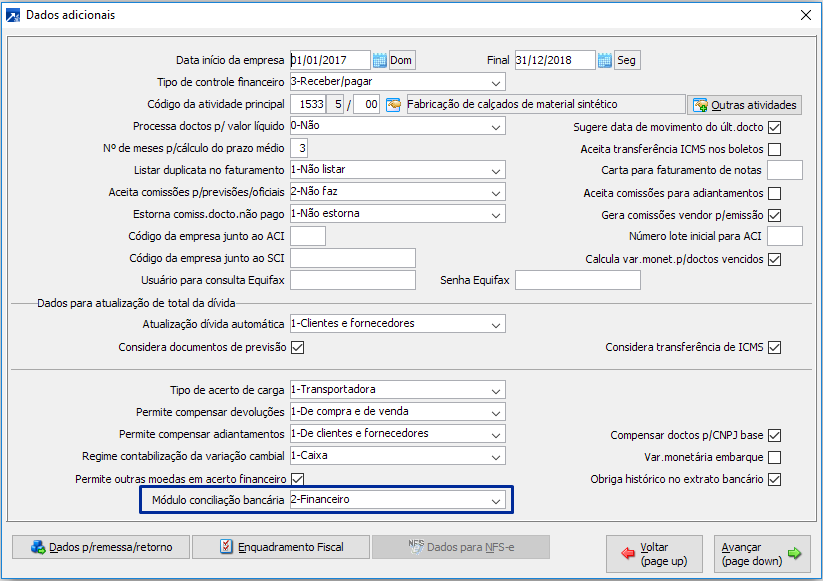Toggle Calcula var.monet.p/doctos vencidos
The height and width of the screenshot is (581, 823).
[x=775, y=259]
